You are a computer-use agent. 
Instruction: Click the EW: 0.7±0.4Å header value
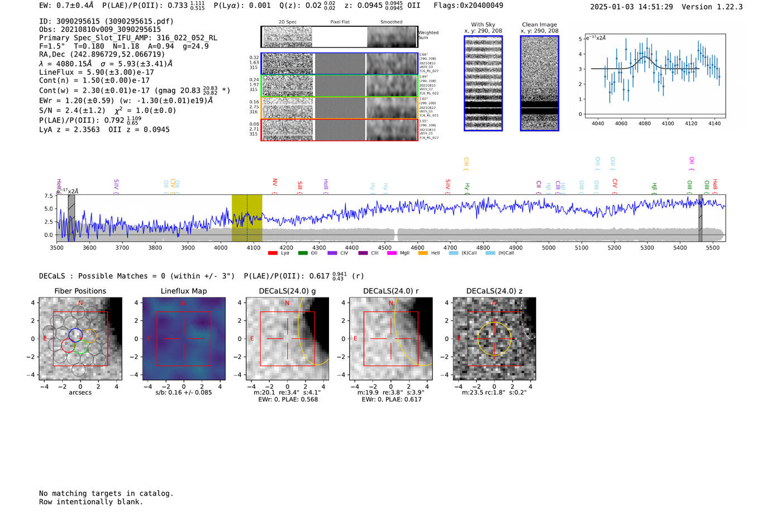pos(66,6)
